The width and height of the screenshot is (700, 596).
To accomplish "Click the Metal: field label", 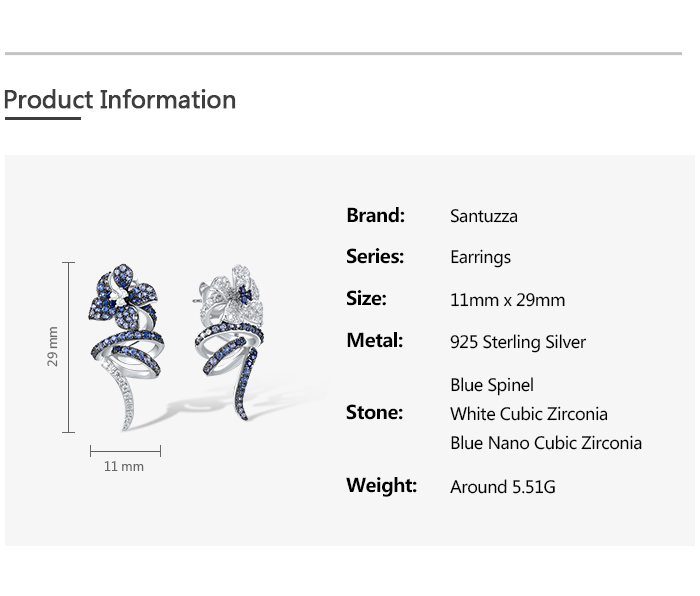I will [374, 340].
